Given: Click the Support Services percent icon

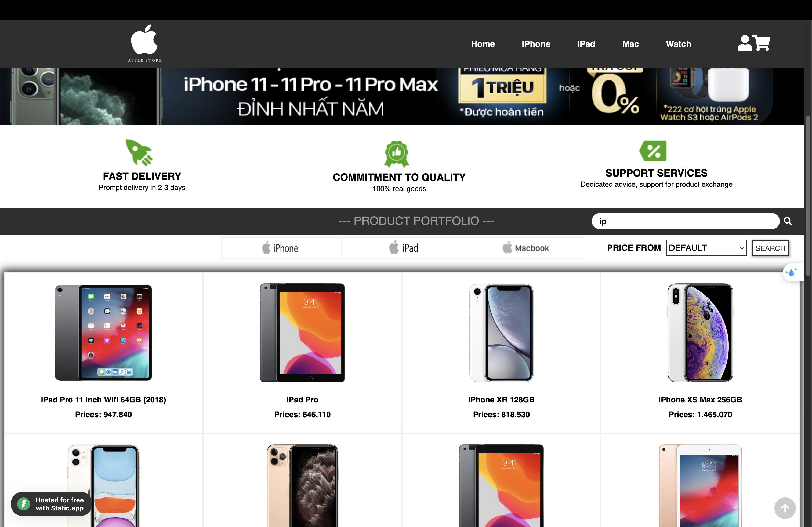Looking at the screenshot, I should click(x=653, y=151).
